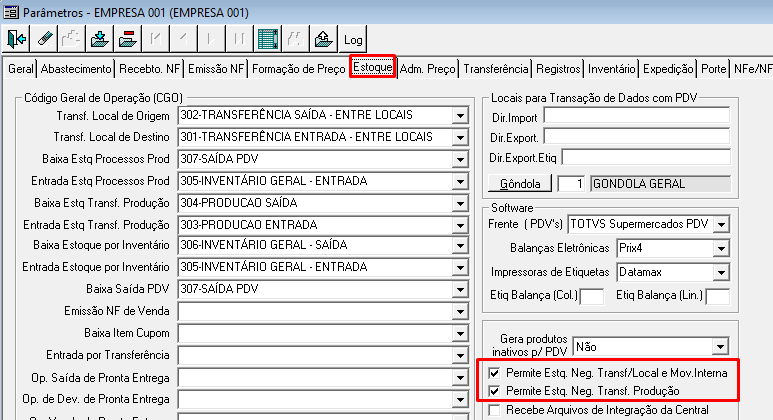
Task: Click the Parâmetros window title icon
Action: coord(11,12)
